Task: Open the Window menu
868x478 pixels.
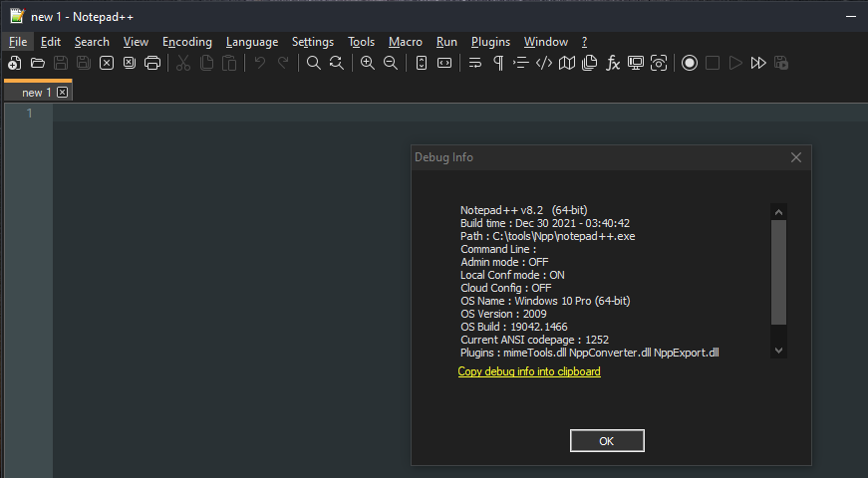Action: [546, 42]
